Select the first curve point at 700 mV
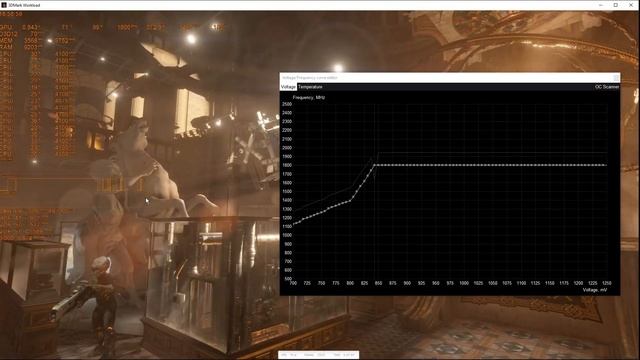 [293, 224]
